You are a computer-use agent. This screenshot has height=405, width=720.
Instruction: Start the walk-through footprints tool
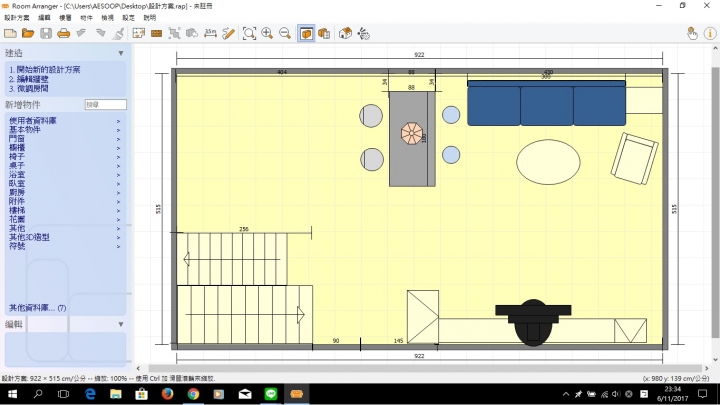(x=364, y=34)
